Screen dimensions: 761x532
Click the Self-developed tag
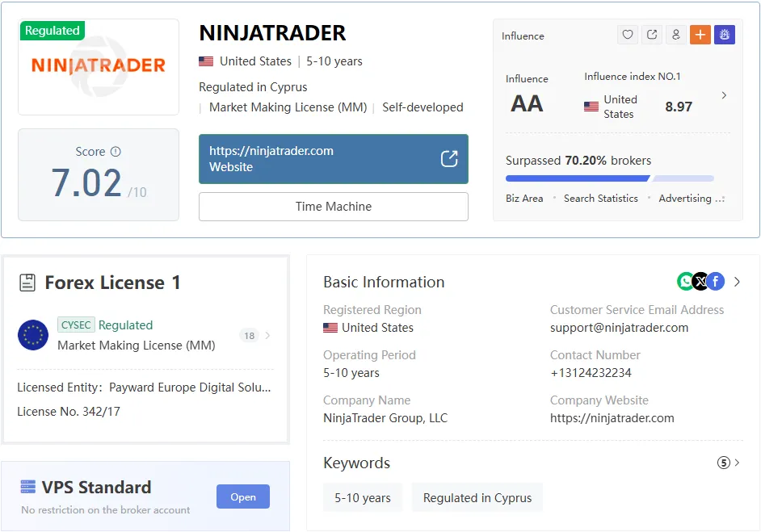coord(423,107)
